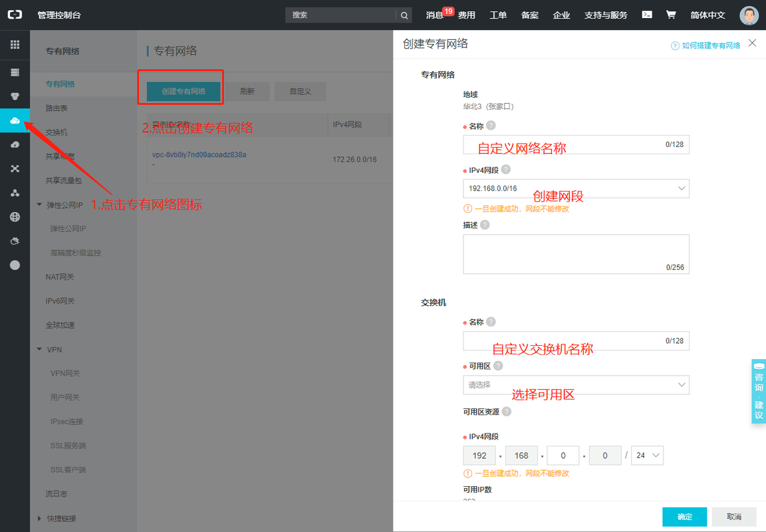Open the shopping cart icon
The image size is (766, 532).
[671, 15]
